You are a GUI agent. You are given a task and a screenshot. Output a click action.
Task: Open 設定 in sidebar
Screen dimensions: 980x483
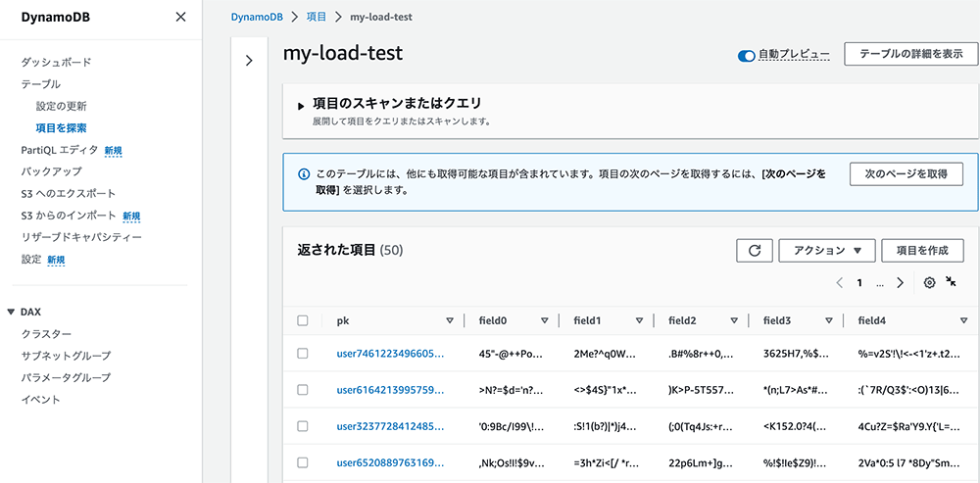click(31, 260)
